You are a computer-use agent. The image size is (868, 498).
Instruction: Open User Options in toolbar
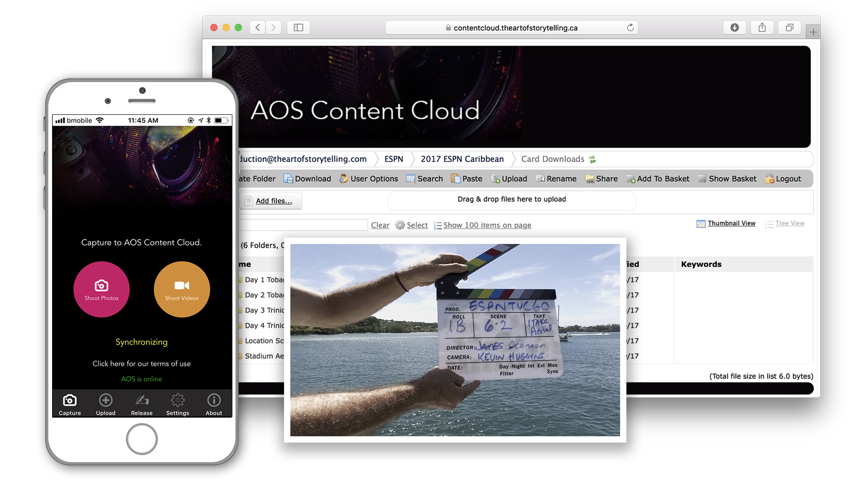click(369, 179)
